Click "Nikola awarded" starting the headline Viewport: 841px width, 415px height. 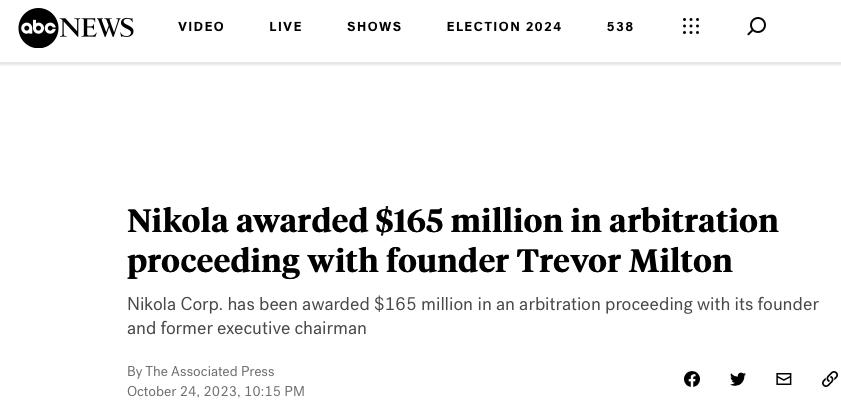tap(246, 220)
